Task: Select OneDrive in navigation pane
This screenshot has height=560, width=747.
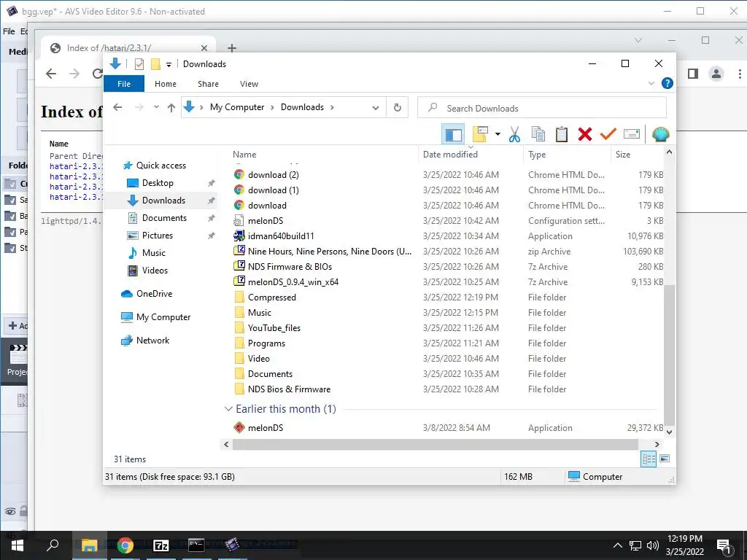Action: [x=154, y=294]
